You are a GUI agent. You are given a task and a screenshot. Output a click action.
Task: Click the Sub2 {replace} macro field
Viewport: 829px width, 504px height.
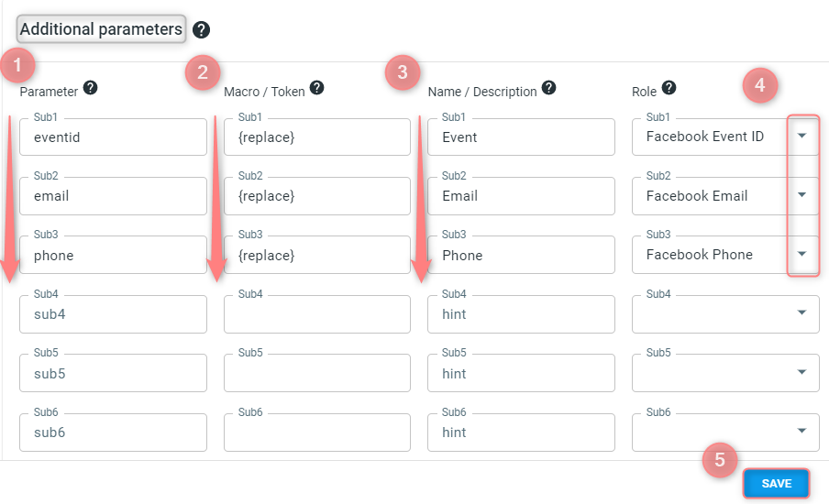click(x=317, y=196)
